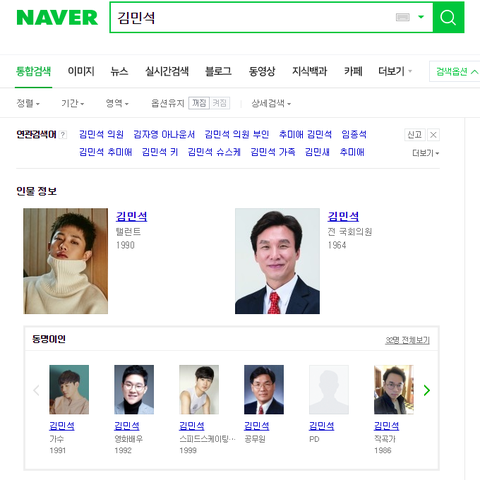
Task: Switch to the 이미지 tab
Action: click(x=81, y=71)
